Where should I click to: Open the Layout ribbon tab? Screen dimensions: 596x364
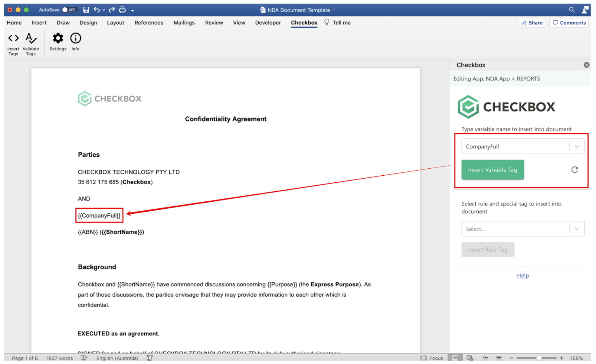point(116,23)
